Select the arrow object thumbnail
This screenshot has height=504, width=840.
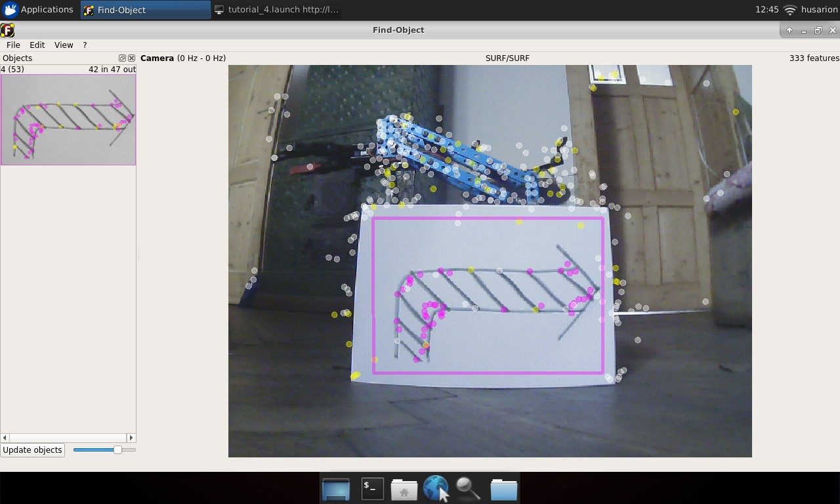pos(68,119)
